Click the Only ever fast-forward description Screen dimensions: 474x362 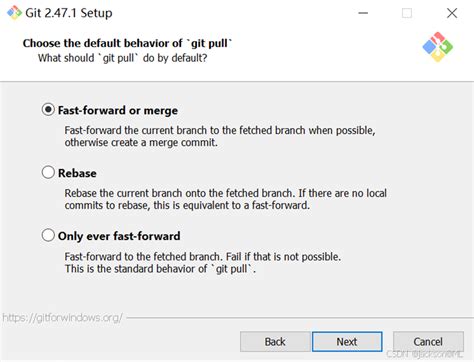pyautogui.click(x=203, y=263)
